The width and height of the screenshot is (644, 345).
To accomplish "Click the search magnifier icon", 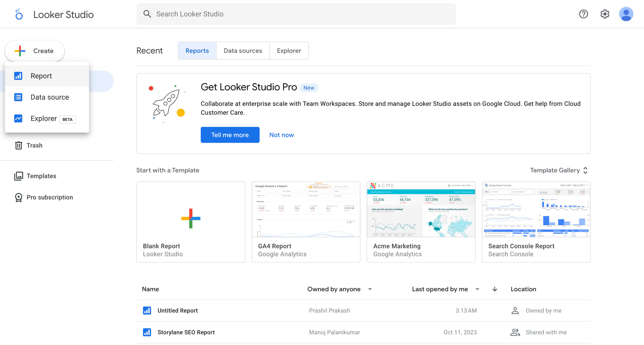I will (147, 14).
